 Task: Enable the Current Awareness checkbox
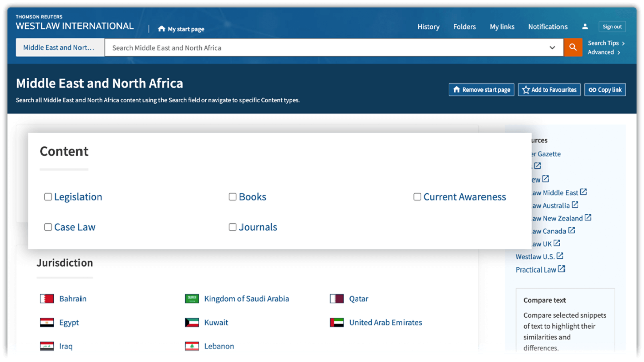coord(417,197)
